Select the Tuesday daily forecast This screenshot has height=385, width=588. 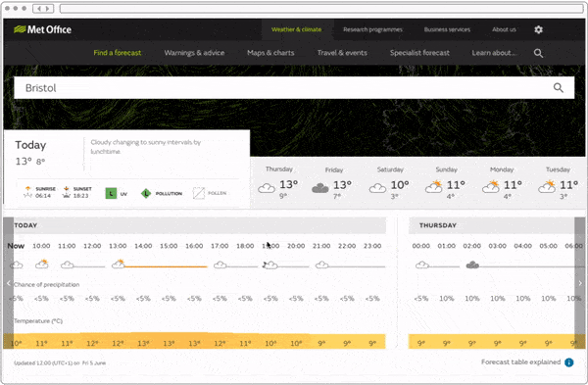click(558, 182)
